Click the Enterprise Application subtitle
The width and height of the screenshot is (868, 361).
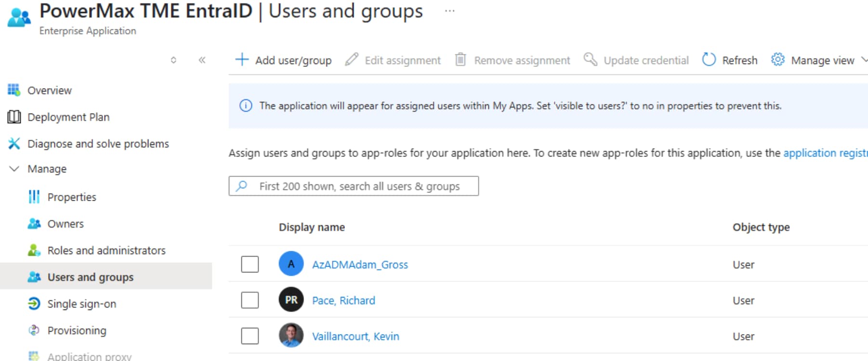pos(88,31)
